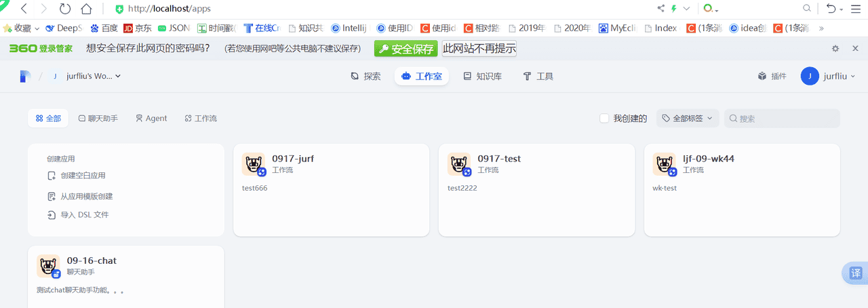The image size is (868, 308).
Task: Click 创建空白应用 to create app
Action: tap(82, 176)
